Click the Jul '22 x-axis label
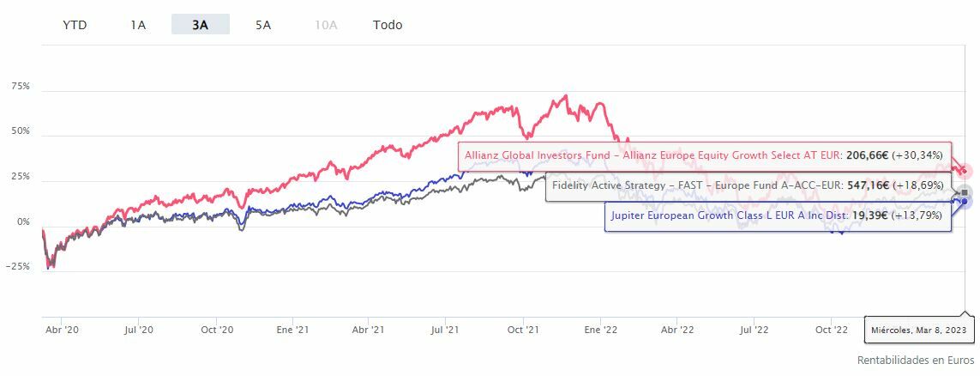The height and width of the screenshot is (376, 980). [755, 330]
